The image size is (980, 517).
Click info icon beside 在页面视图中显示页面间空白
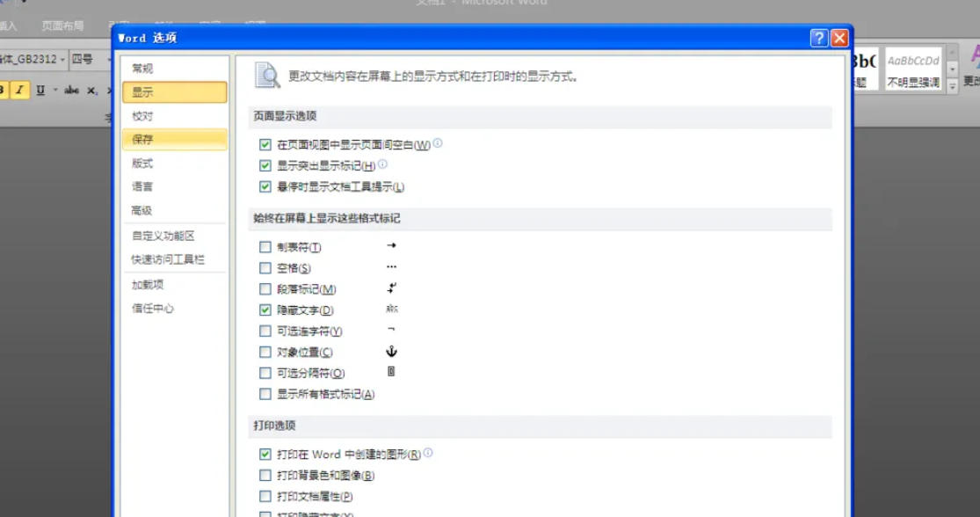[x=438, y=143]
